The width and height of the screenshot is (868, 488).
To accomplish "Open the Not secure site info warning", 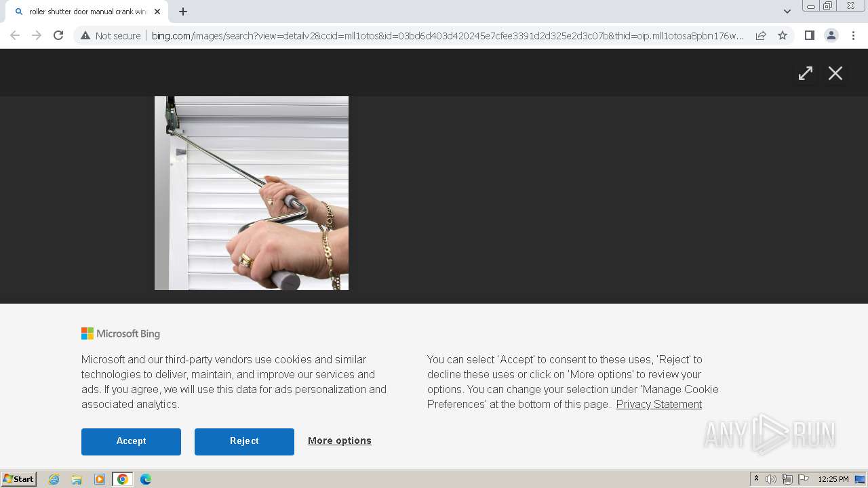I will click(x=111, y=35).
